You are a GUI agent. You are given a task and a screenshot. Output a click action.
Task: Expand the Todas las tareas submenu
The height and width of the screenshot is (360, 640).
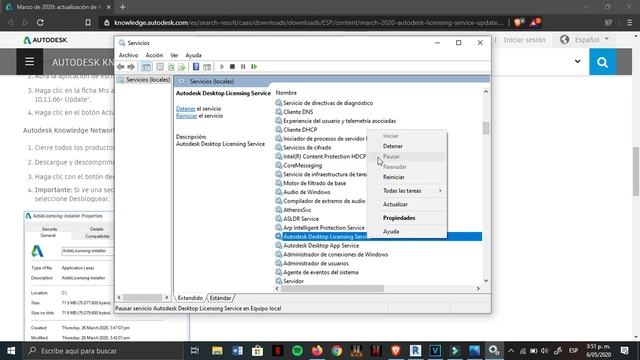click(x=407, y=191)
